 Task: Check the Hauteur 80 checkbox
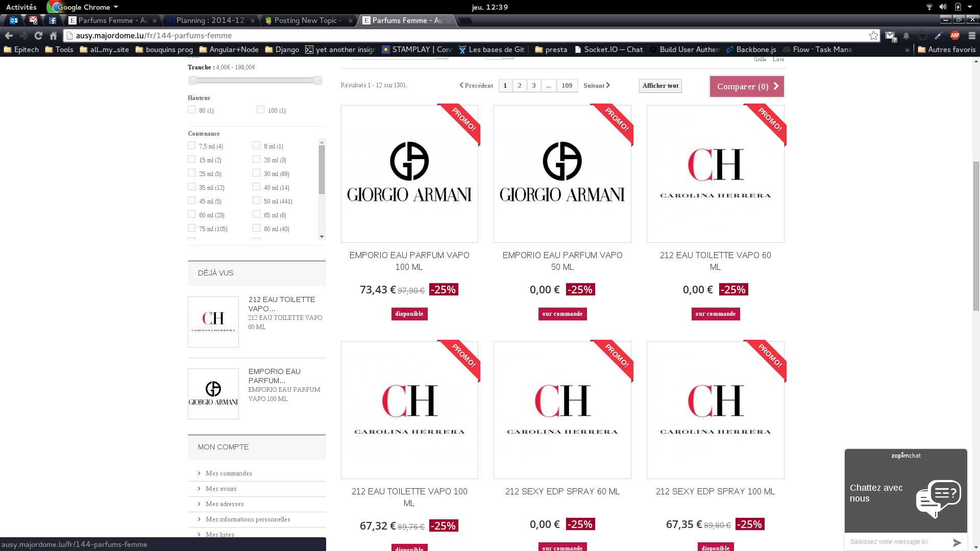pyautogui.click(x=191, y=110)
